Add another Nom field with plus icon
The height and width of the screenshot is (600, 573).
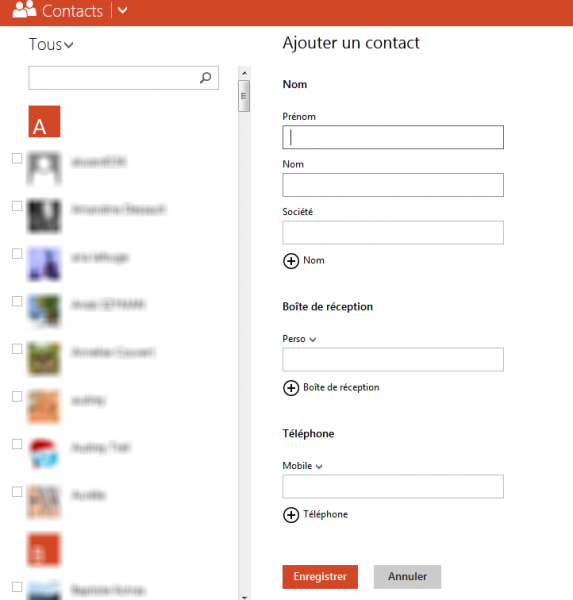pos(291,261)
